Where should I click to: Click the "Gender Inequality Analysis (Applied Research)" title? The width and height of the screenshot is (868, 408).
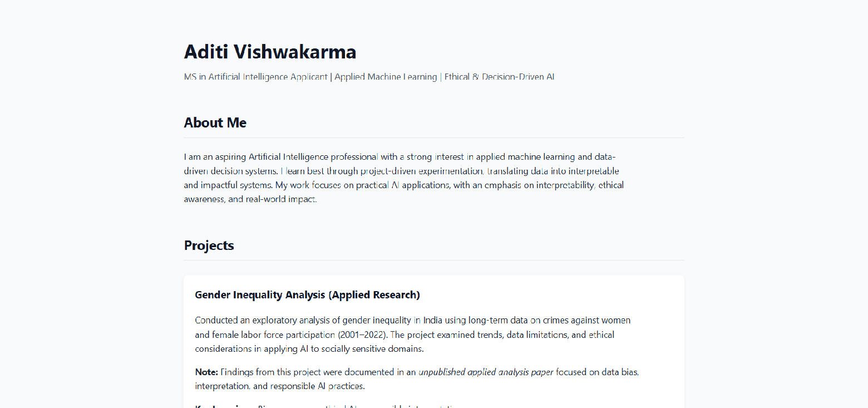308,294
